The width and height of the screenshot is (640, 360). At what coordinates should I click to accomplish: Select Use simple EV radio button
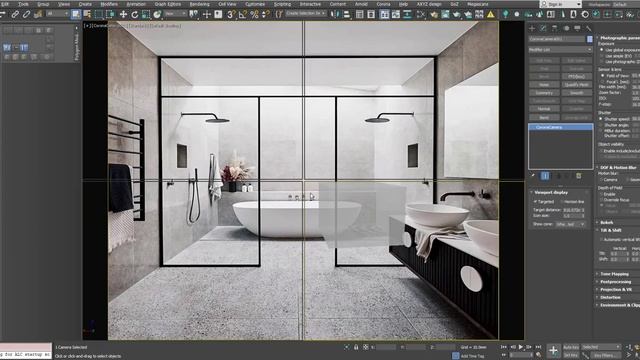point(602,56)
